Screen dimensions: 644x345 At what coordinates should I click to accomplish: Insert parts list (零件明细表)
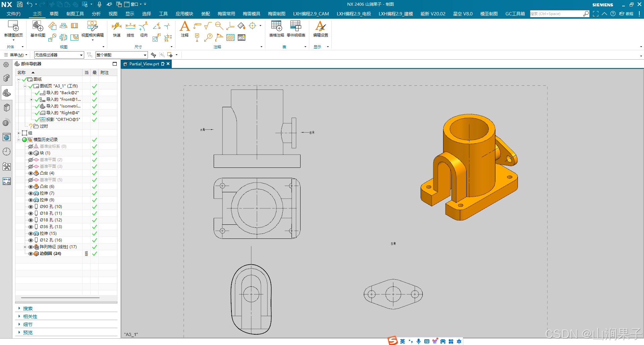tap(296, 29)
